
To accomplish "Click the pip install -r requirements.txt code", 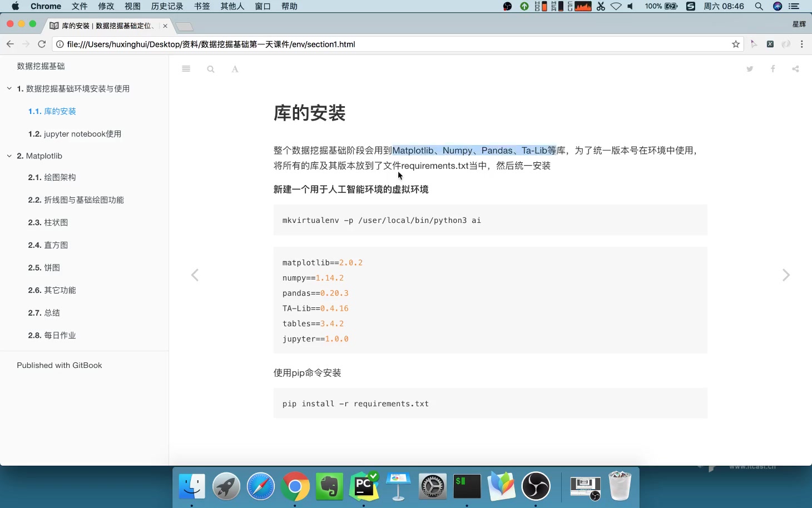I will tap(355, 404).
